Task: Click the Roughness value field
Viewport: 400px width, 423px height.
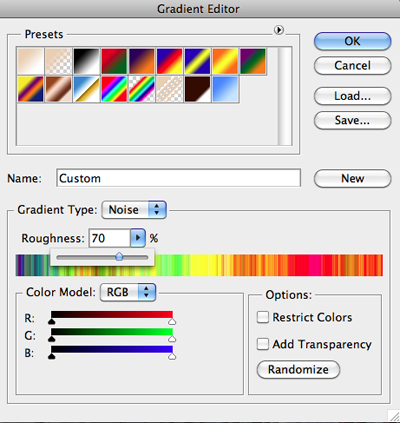Action: point(109,238)
